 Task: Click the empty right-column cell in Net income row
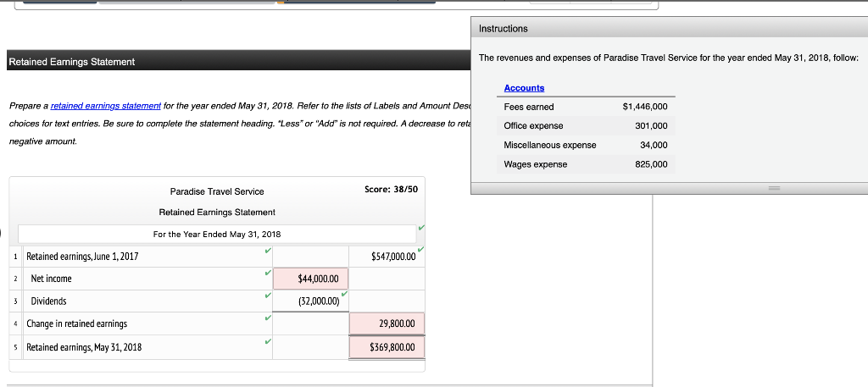click(x=387, y=279)
